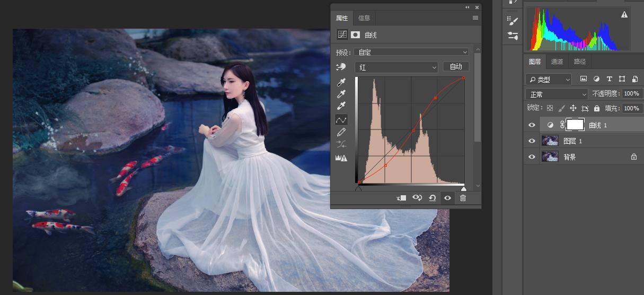Viewport: 644px width, 295px height.
Task: Click the 曲线 1 layer name
Action: 598,125
